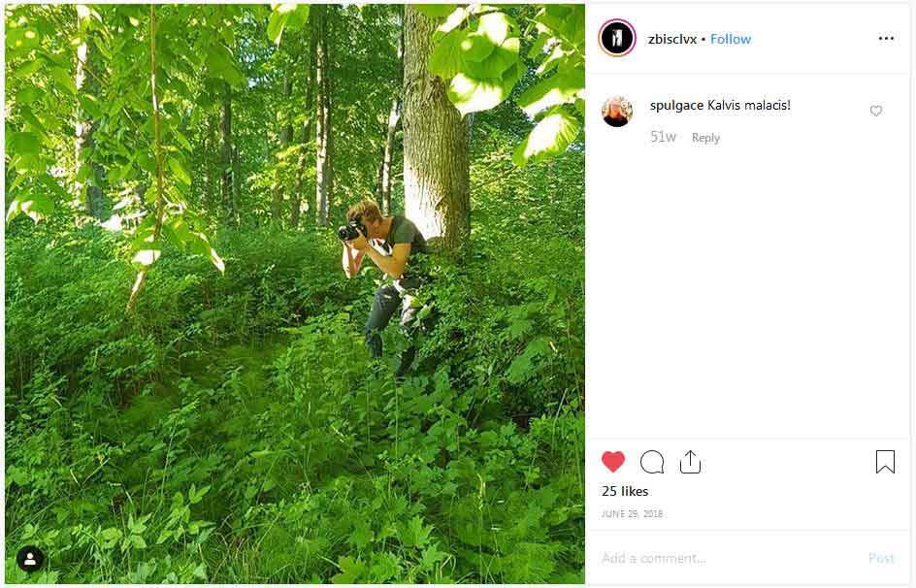Image resolution: width=916 pixels, height=588 pixels.
Task: Like the spulgace comment with the small heart
Action: click(875, 111)
